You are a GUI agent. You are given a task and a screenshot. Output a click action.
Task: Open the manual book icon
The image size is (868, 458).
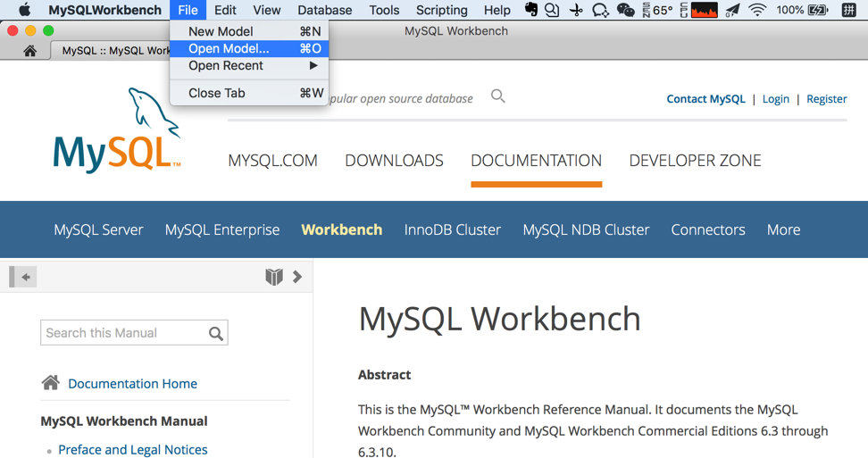[x=274, y=277]
